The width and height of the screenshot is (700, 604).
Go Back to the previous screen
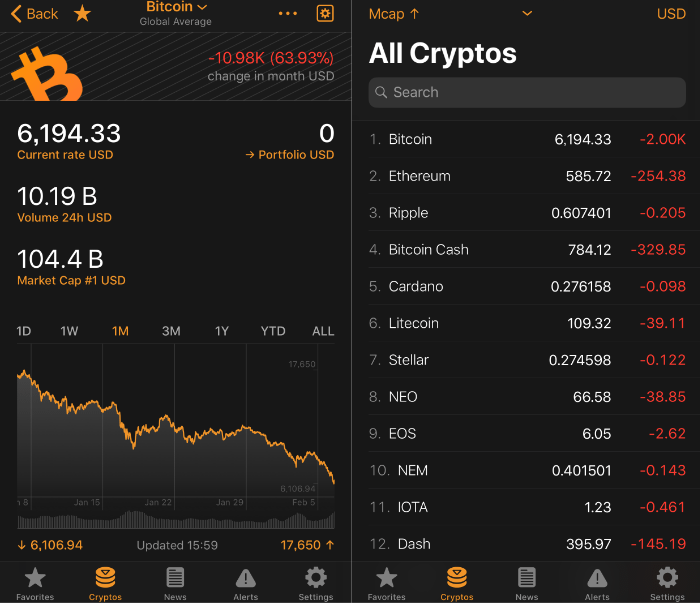pyautogui.click(x=35, y=14)
